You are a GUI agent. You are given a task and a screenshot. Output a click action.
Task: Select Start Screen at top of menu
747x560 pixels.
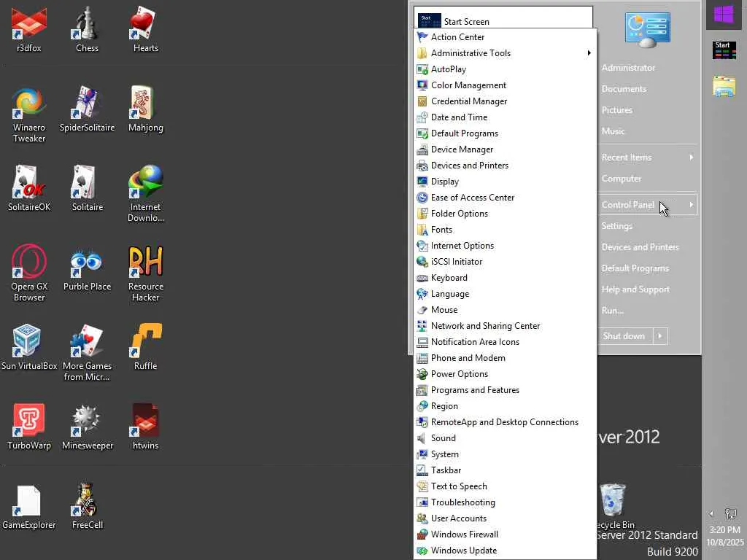tap(503, 21)
